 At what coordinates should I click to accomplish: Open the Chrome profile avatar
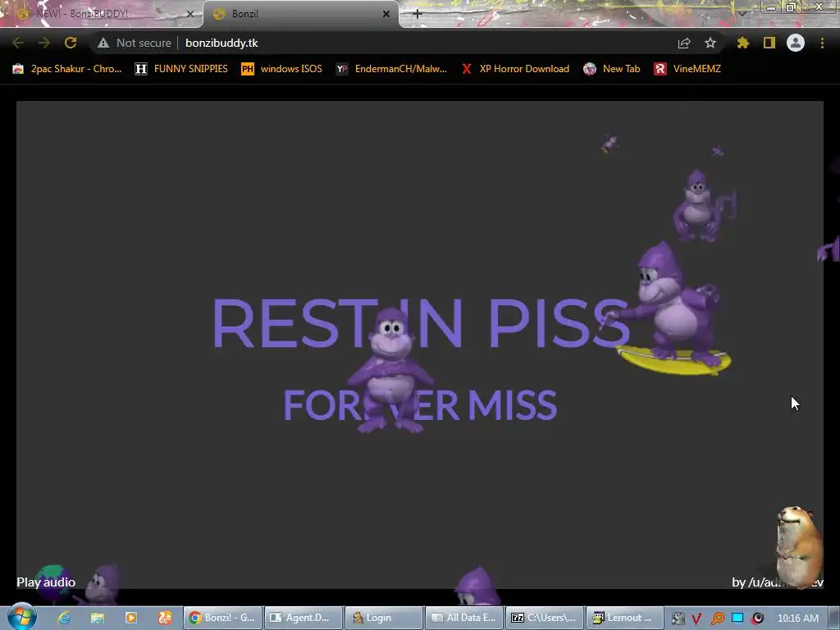[796, 43]
